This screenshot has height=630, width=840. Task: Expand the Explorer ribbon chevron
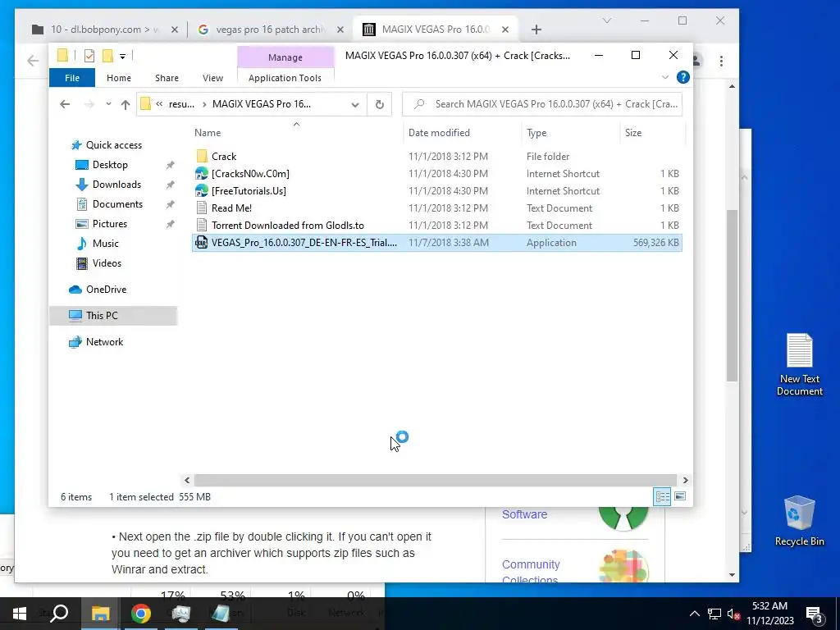point(664,78)
